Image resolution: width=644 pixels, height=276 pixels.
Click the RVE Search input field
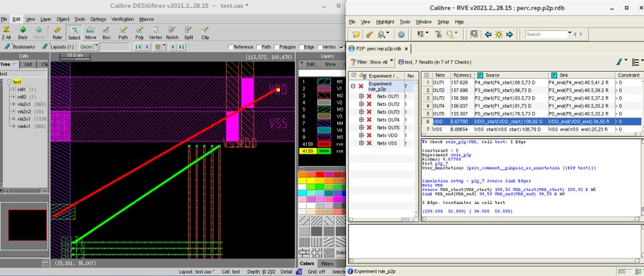[547, 34]
